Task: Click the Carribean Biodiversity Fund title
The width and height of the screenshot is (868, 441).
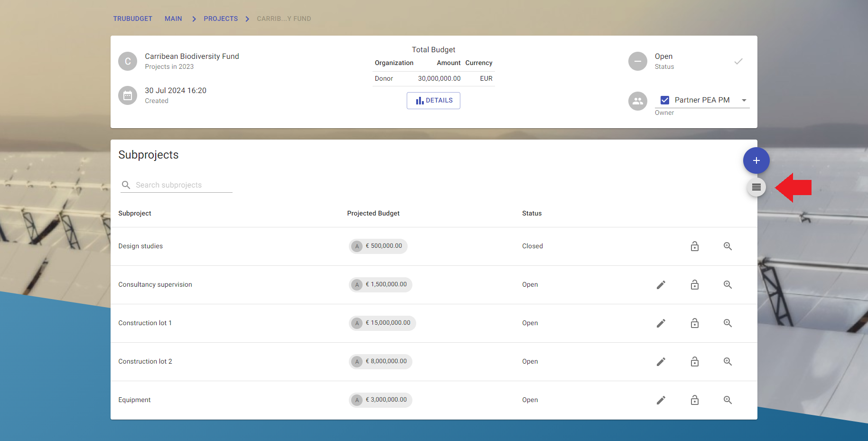Action: 192,56
